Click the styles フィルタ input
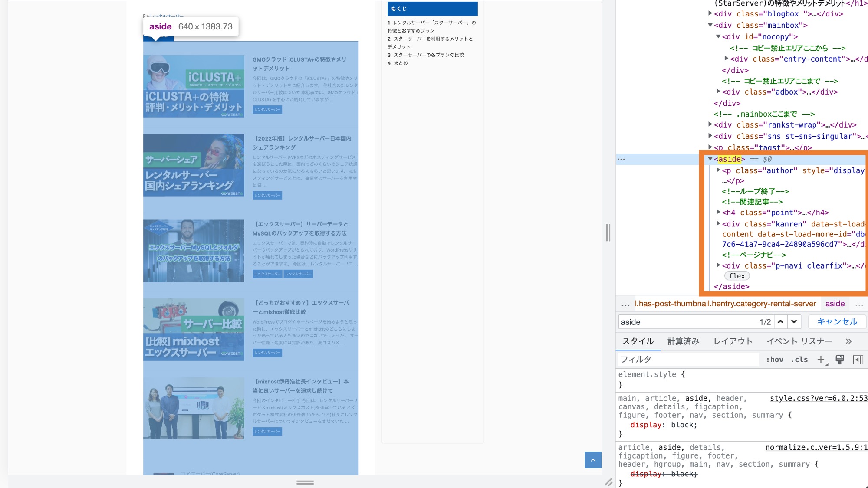The height and width of the screenshot is (488, 868). [x=688, y=359]
